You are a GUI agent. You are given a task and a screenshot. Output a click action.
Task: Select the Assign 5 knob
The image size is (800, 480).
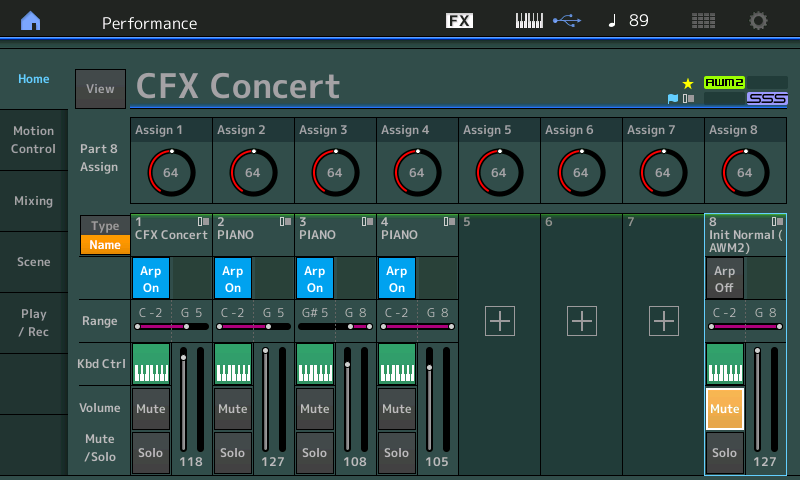(x=499, y=171)
